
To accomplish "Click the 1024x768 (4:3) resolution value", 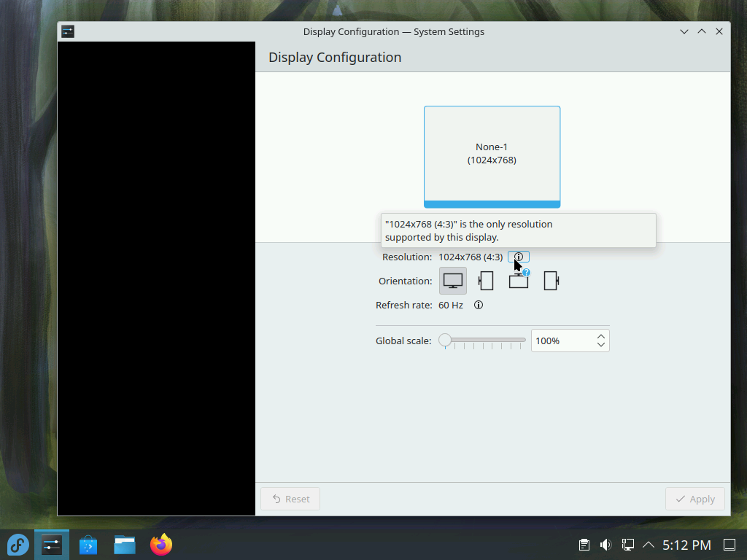I will [x=471, y=257].
